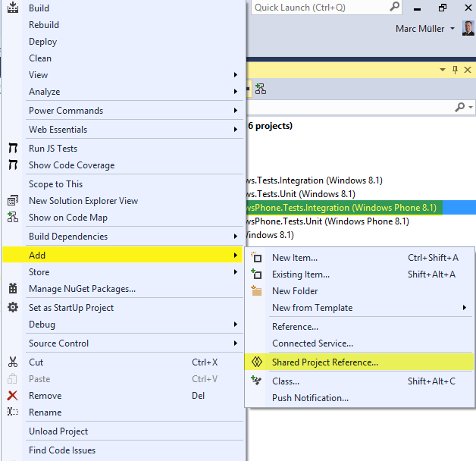Click the pin auto-hide icon in Solution Explorer
The width and height of the screenshot is (476, 461).
(x=455, y=70)
